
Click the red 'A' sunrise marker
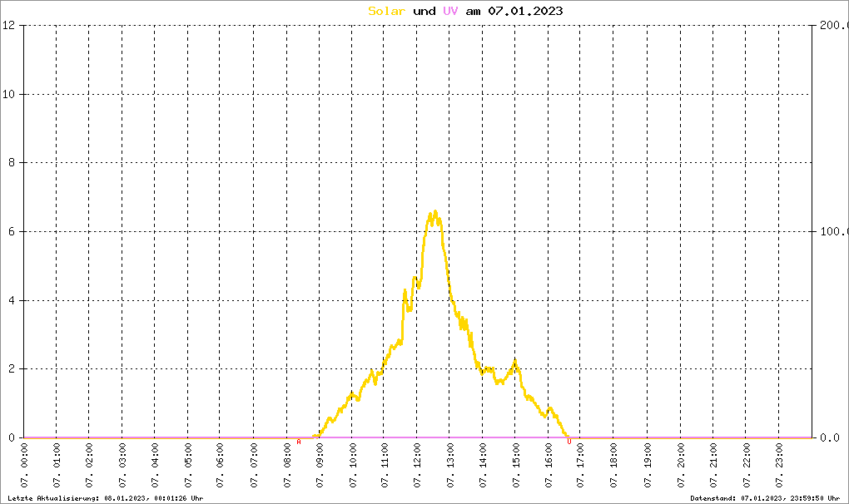299,442
